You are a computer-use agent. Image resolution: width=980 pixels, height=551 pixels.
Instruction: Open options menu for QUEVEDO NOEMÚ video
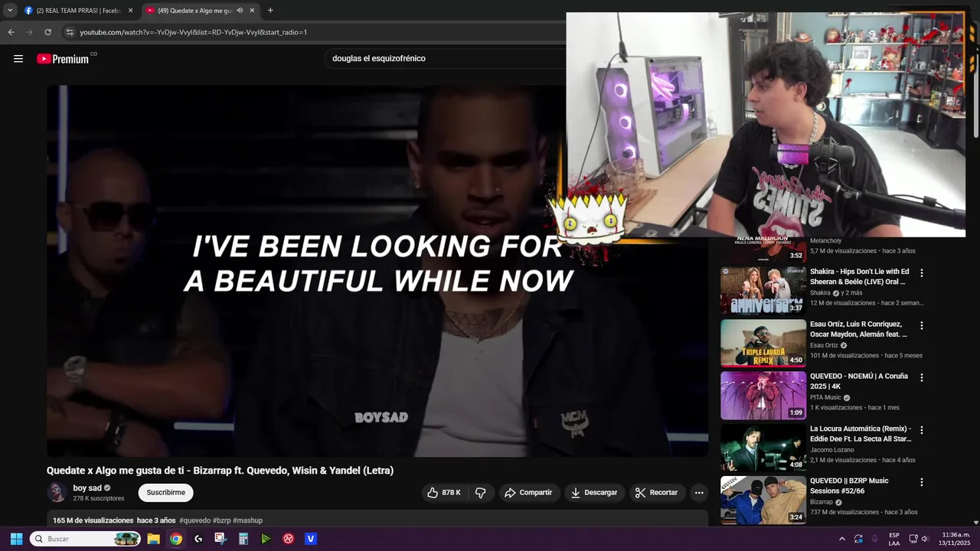pos(922,378)
